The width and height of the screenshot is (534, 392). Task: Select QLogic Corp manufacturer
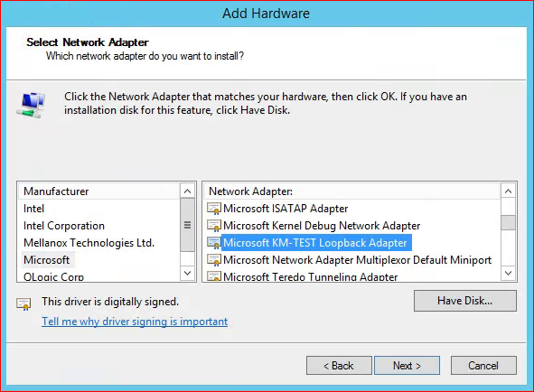(53, 276)
